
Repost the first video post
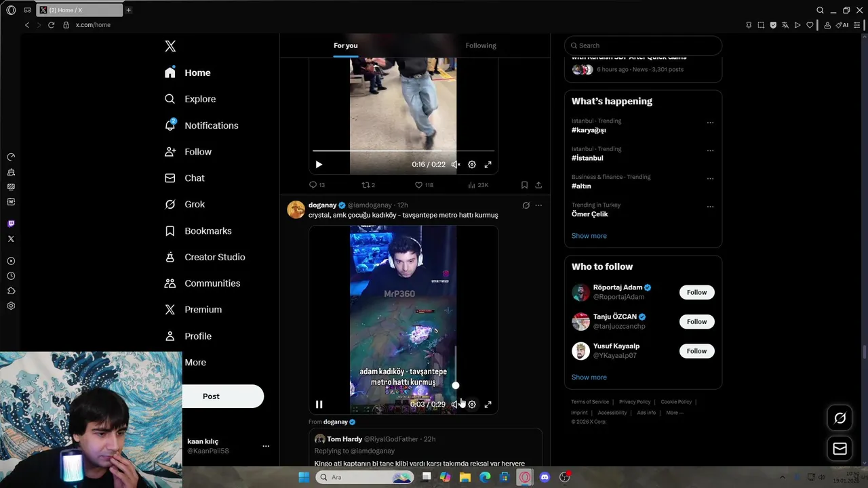point(368,184)
